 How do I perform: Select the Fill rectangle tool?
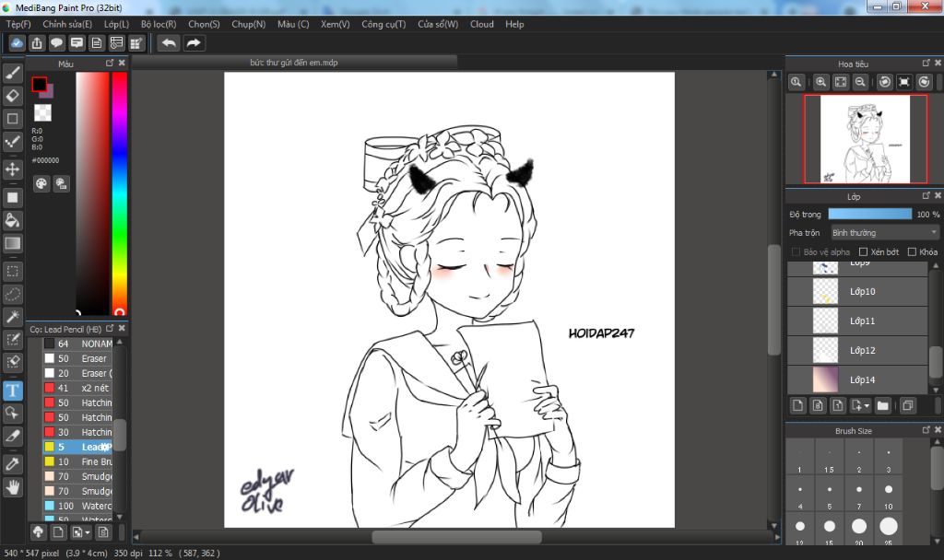tap(13, 197)
